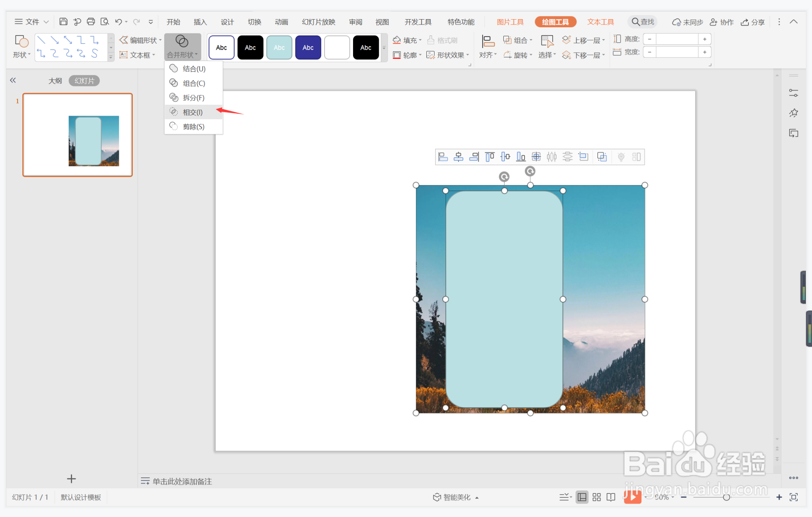The height and width of the screenshot is (517, 812).
Task: Click the 分享 share button
Action: [753, 22]
